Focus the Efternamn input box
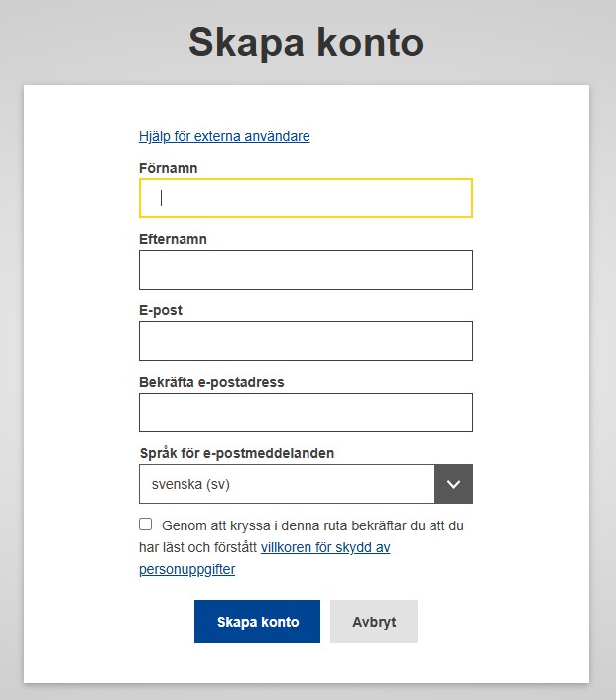 306,270
